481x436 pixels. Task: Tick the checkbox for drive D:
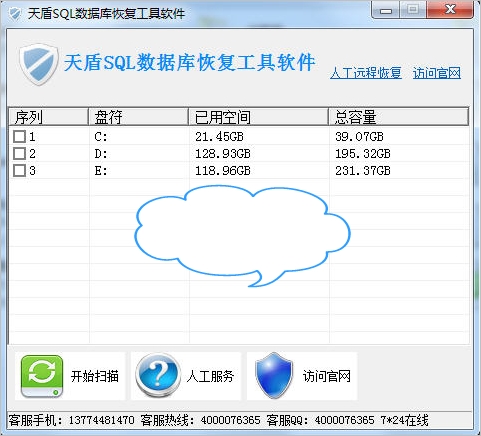[x=19, y=154]
